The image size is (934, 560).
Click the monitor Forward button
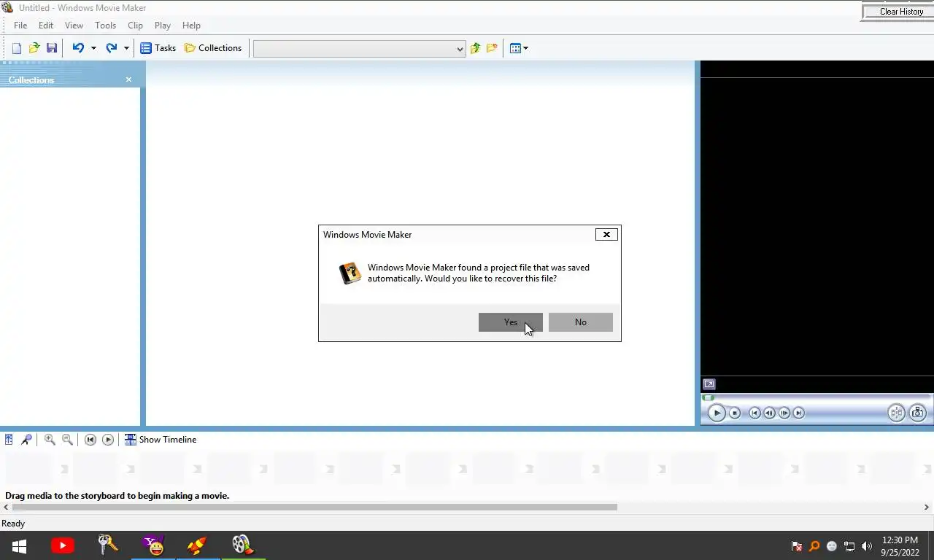pos(799,413)
